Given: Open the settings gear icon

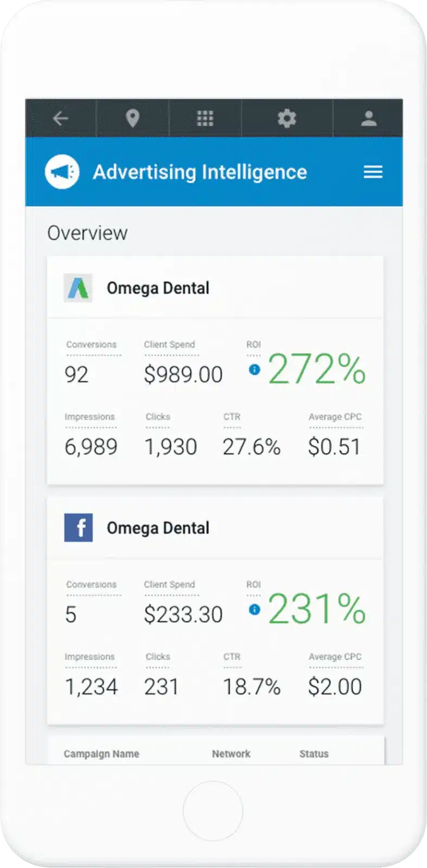Looking at the screenshot, I should pyautogui.click(x=286, y=118).
